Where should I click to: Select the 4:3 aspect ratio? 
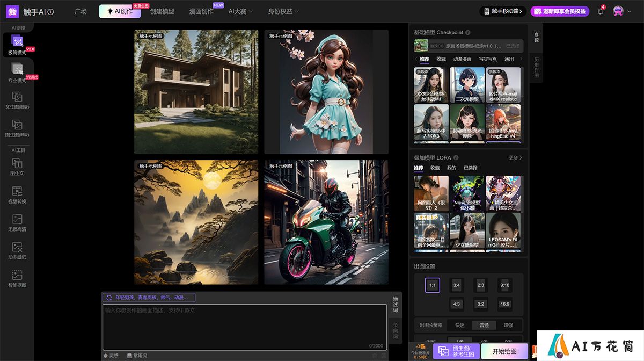pyautogui.click(x=457, y=304)
